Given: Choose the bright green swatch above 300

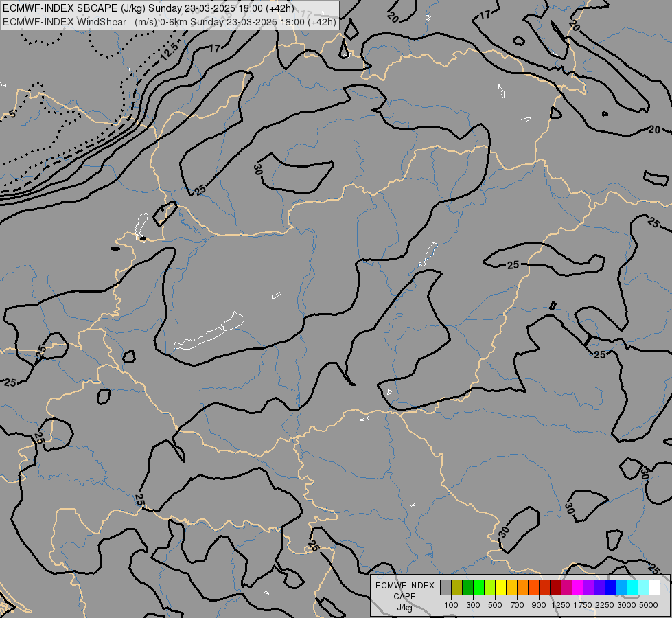Looking at the screenshot, I should pos(478,588).
